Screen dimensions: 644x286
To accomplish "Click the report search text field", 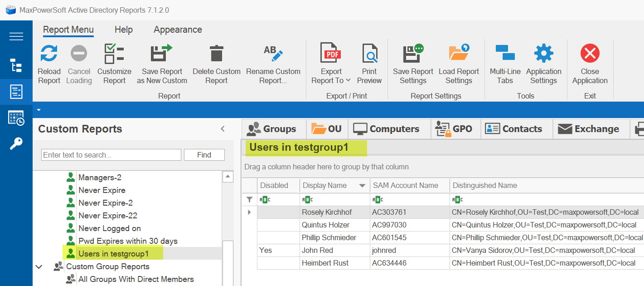I will pyautogui.click(x=111, y=155).
